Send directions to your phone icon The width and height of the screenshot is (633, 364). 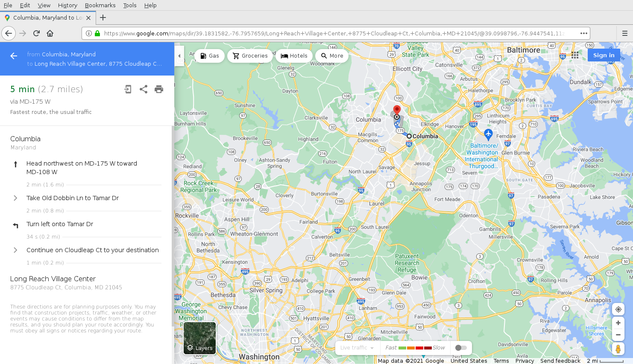tap(128, 89)
